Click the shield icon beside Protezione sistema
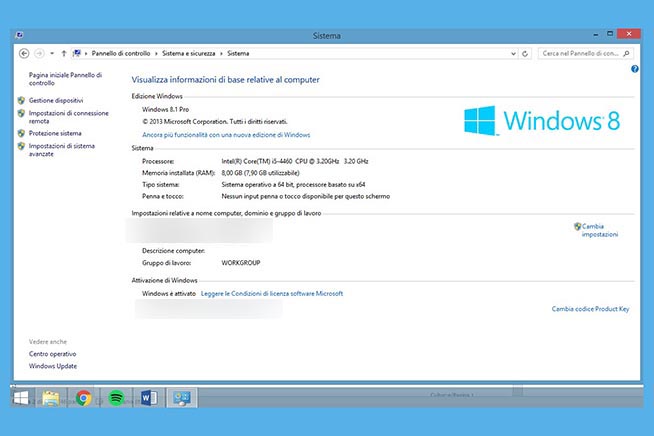This screenshot has width=654, height=436. 21,134
